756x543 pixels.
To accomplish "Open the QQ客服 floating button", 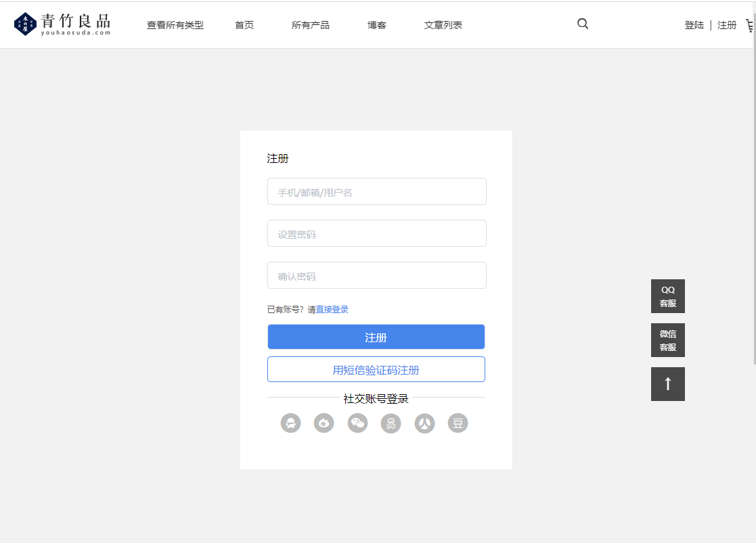I will 667,296.
